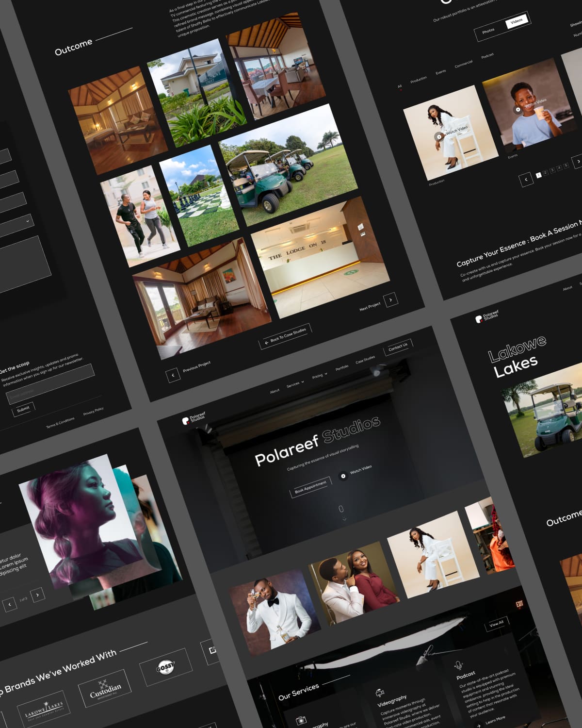Click the Podcast microphone icon

coord(458,664)
